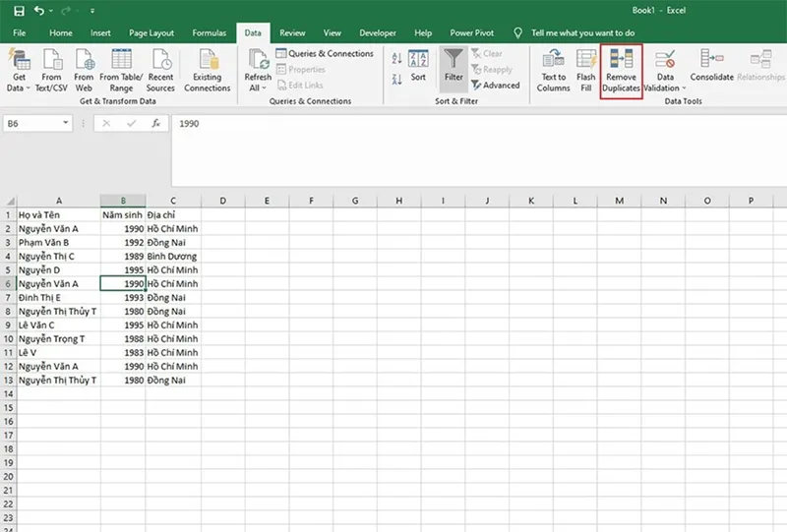787x532 pixels.
Task: Select cell 'Bình Dương'
Action: (x=173, y=256)
